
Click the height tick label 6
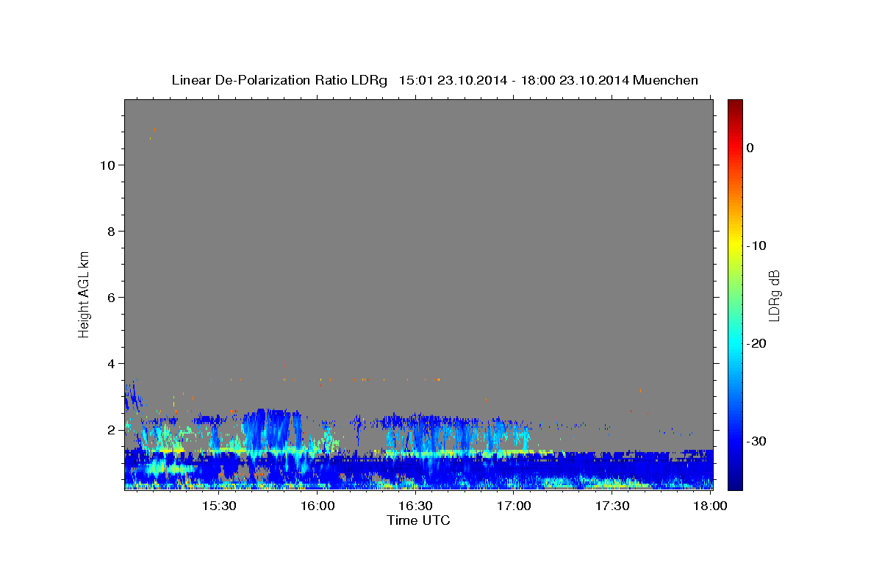pos(111,298)
